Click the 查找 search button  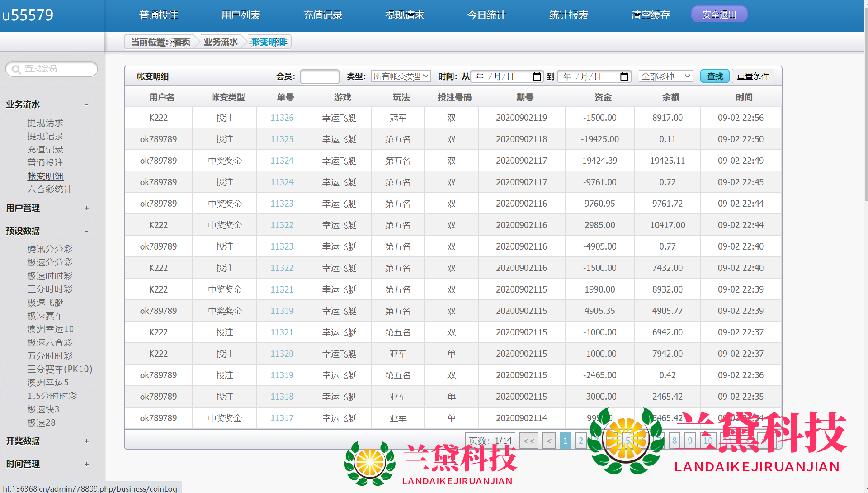pyautogui.click(x=715, y=76)
